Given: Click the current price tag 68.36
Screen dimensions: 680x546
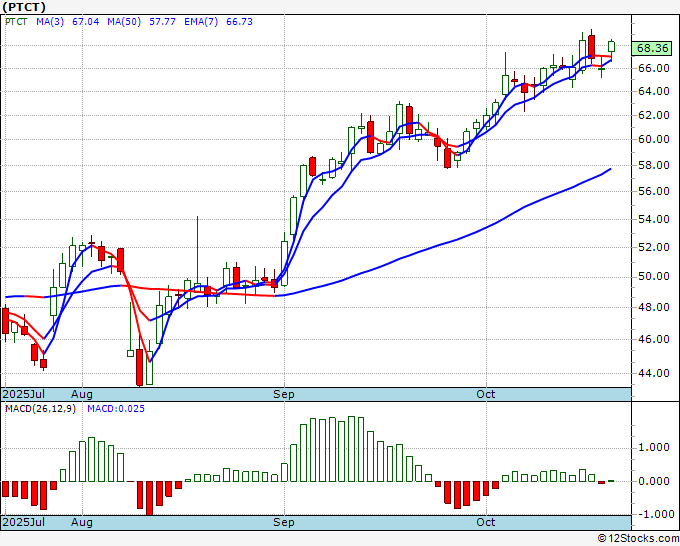Looking at the screenshot, I should [x=652, y=48].
